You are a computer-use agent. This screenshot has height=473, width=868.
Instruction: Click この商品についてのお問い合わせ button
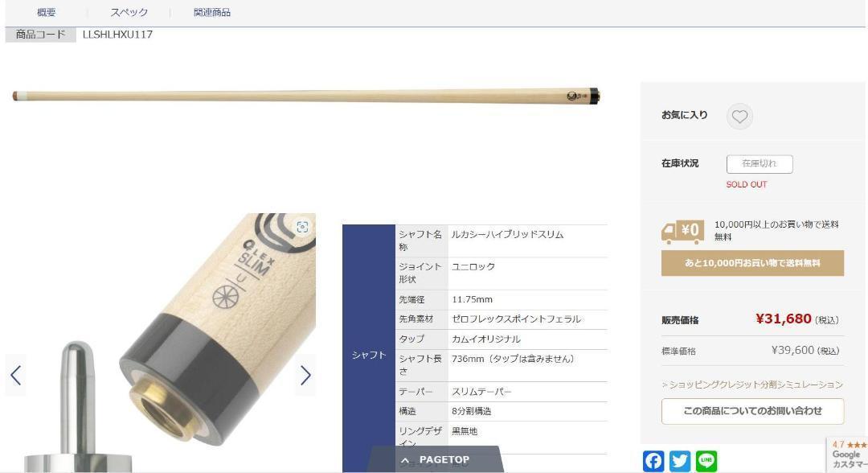pos(753,411)
